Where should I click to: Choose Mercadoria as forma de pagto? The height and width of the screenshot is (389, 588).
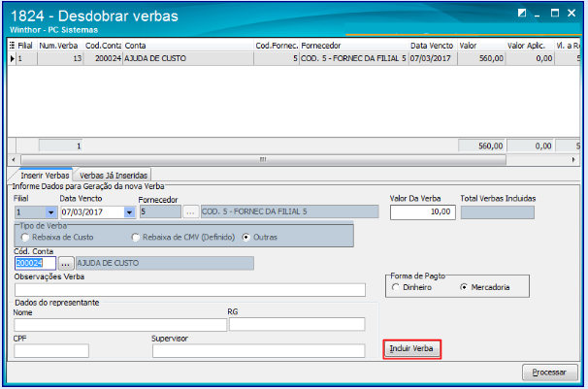tap(464, 287)
